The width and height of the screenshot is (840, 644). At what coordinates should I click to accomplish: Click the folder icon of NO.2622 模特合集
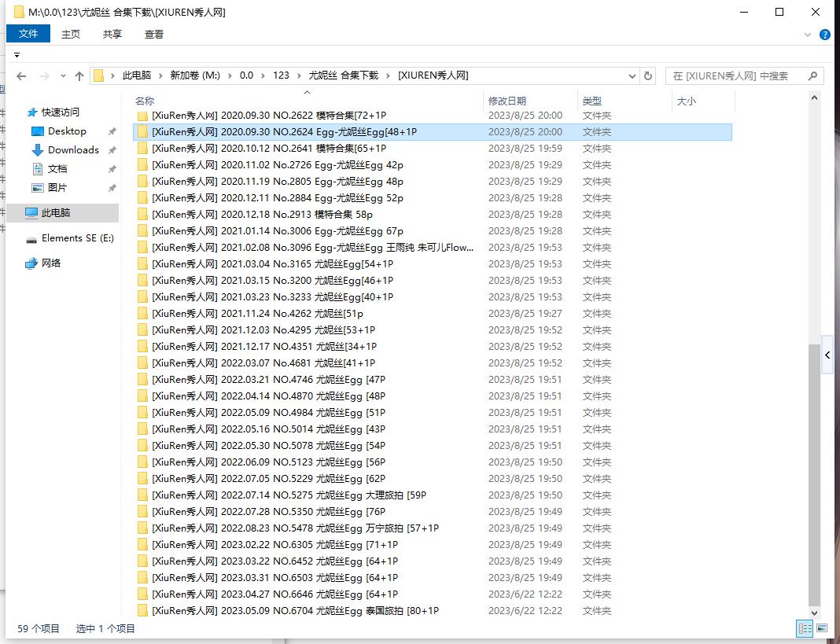[x=142, y=116]
